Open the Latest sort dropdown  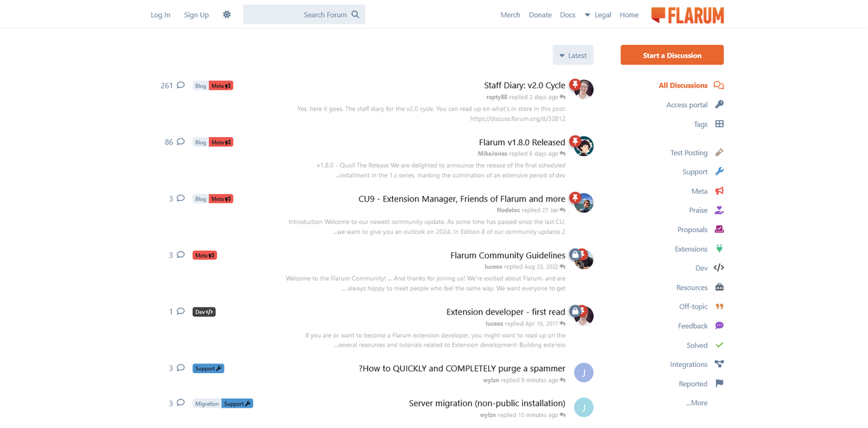click(x=573, y=55)
